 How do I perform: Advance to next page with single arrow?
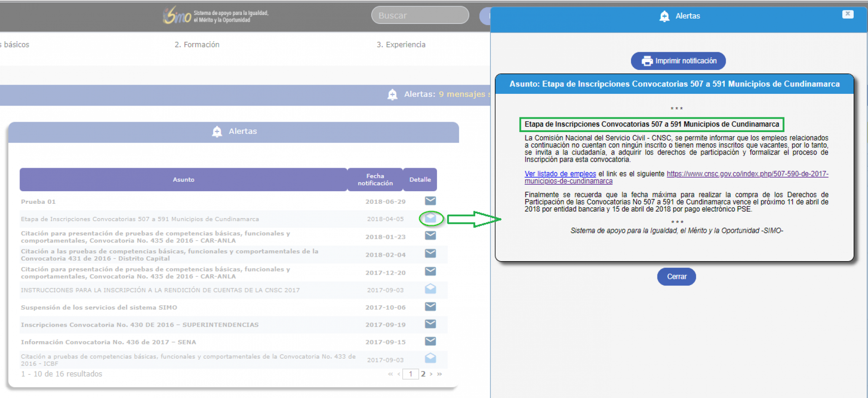pos(431,374)
